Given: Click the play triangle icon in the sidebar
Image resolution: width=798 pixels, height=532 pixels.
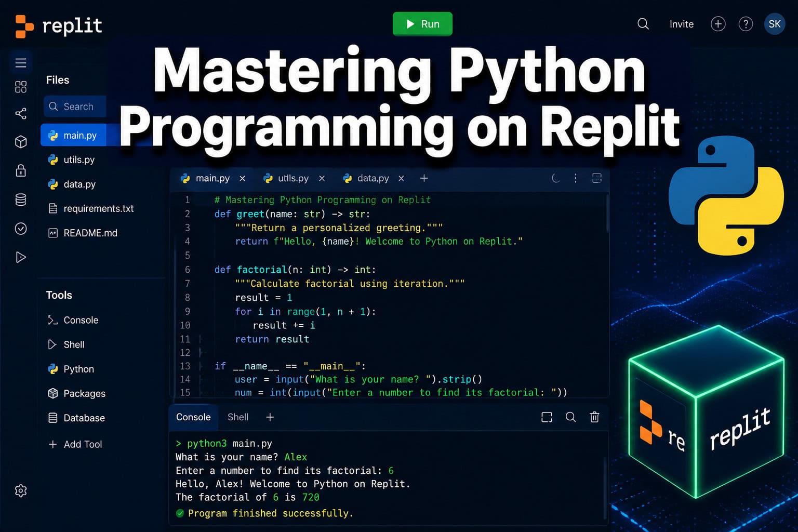Looking at the screenshot, I should (x=21, y=257).
